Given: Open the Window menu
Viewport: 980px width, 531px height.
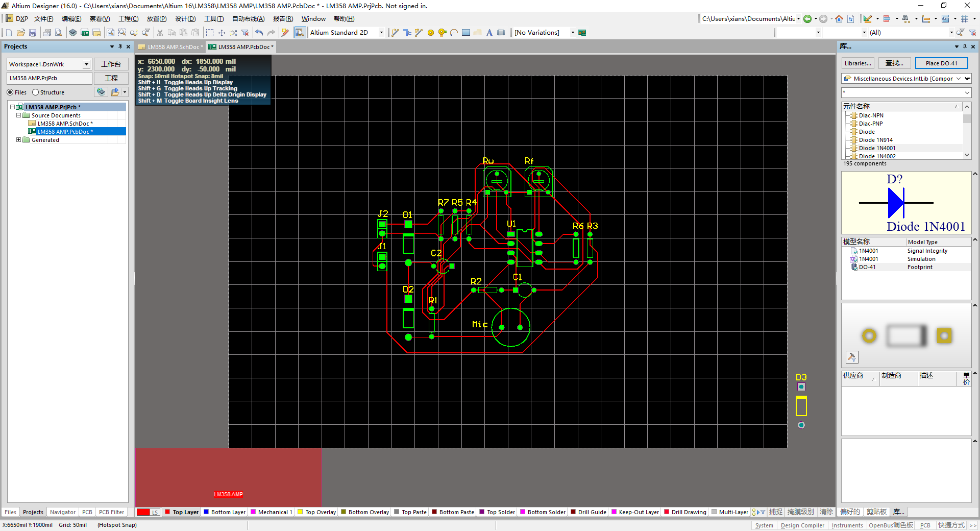Looking at the screenshot, I should (x=313, y=19).
